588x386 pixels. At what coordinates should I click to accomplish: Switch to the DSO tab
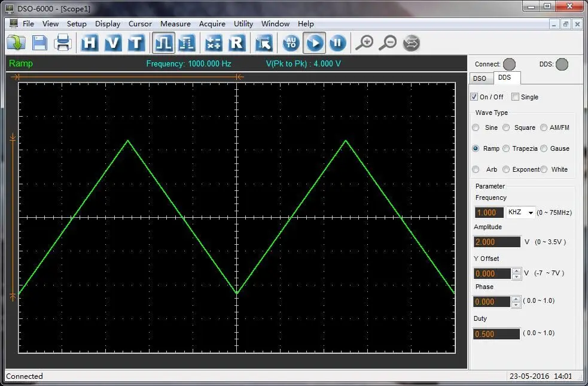click(x=480, y=78)
